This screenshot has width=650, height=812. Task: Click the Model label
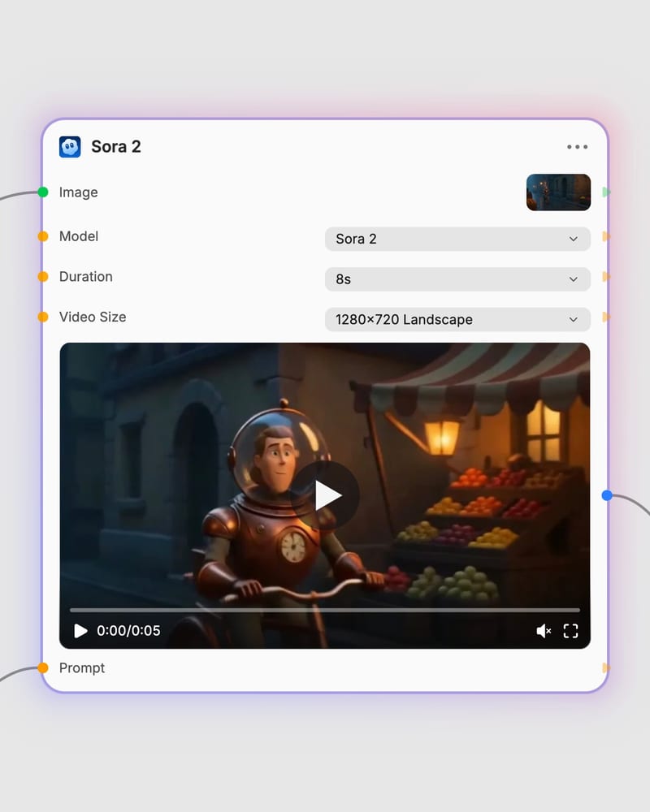[79, 236]
